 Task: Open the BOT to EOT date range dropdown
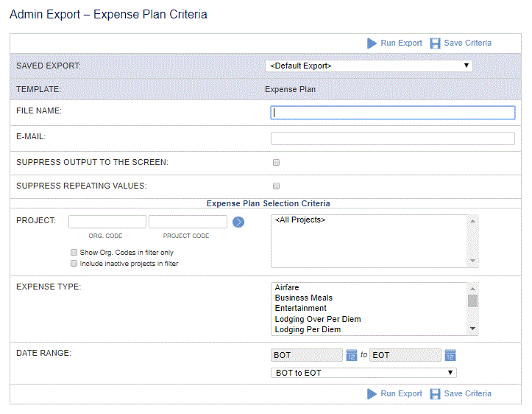click(363, 373)
